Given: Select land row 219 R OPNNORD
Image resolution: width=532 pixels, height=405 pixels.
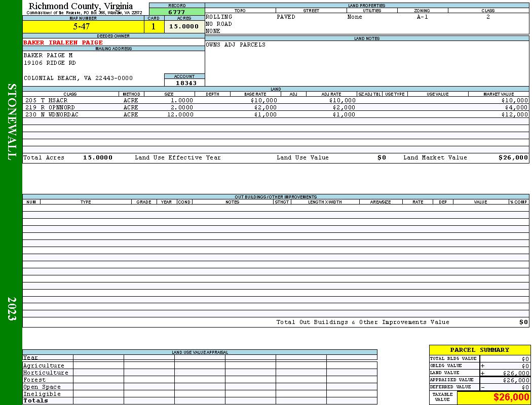Looking at the screenshot, I should [x=276, y=107].
